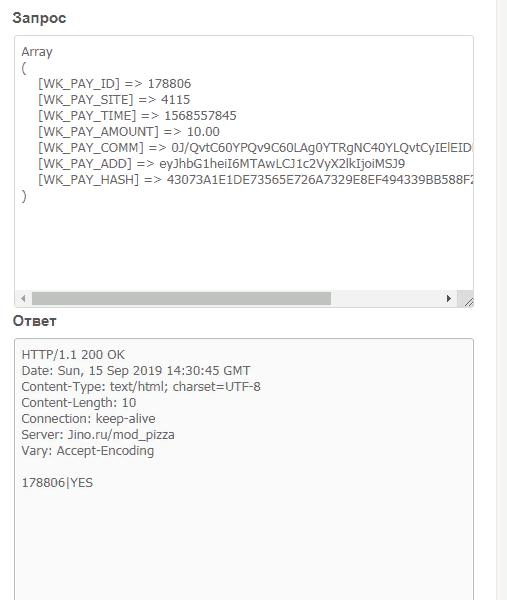Click the WK_PAY_TIME value 1568557845
The image size is (507, 600).
[201, 116]
